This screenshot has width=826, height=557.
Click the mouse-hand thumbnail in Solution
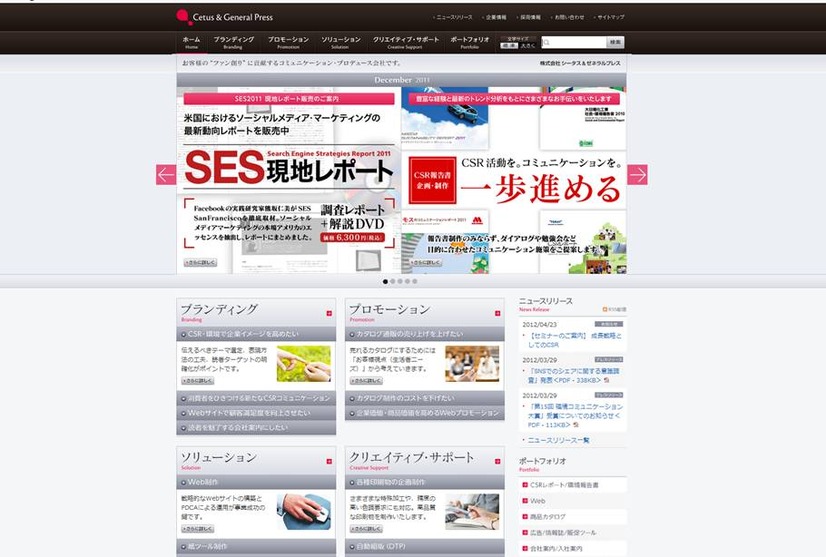pyautogui.click(x=304, y=512)
